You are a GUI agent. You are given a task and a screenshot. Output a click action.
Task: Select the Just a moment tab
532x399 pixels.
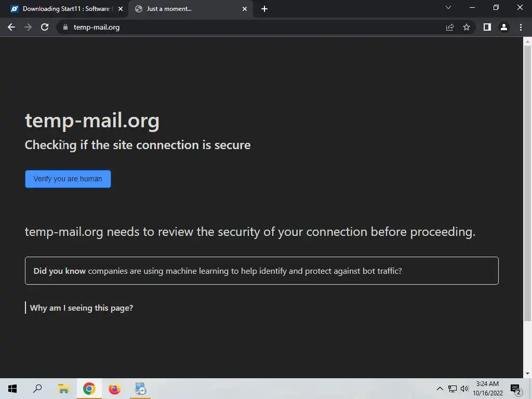point(190,9)
